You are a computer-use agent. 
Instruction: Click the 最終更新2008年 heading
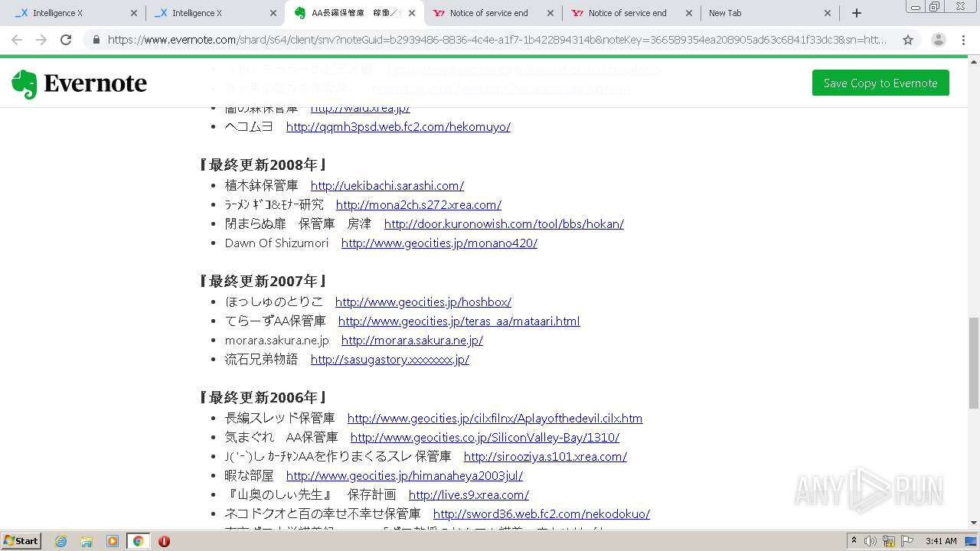(263, 165)
